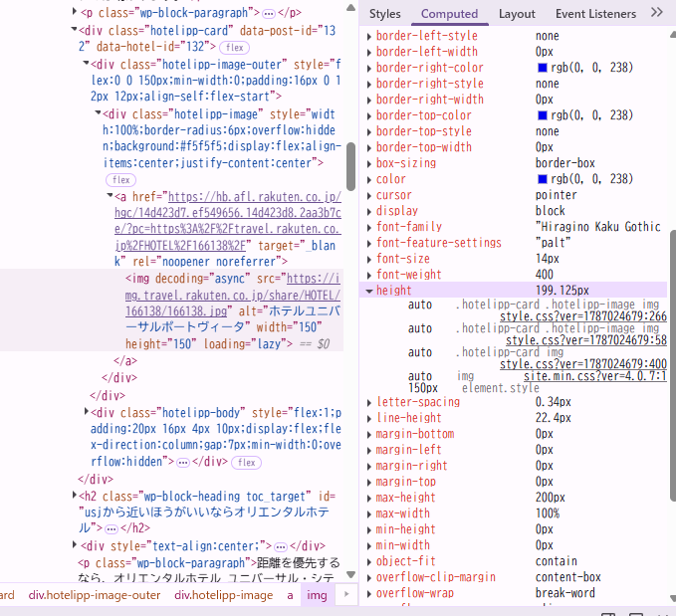Image resolution: width=676 pixels, height=616 pixels.
Task: Expand the font-family computed property
Action: pos(369,228)
